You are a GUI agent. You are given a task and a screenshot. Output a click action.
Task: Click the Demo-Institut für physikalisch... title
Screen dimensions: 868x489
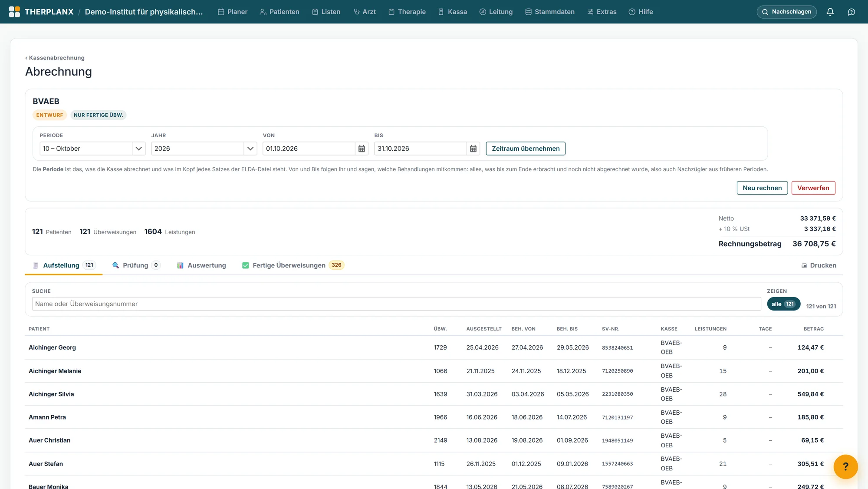click(144, 12)
